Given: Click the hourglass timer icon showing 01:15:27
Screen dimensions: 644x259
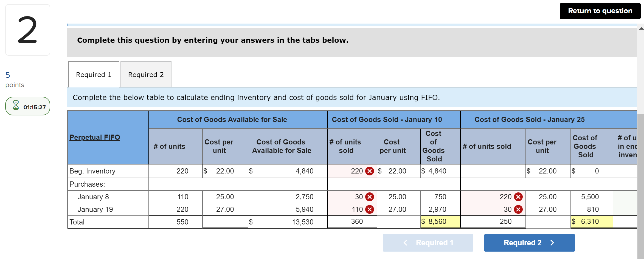Looking at the screenshot, I should [16, 106].
